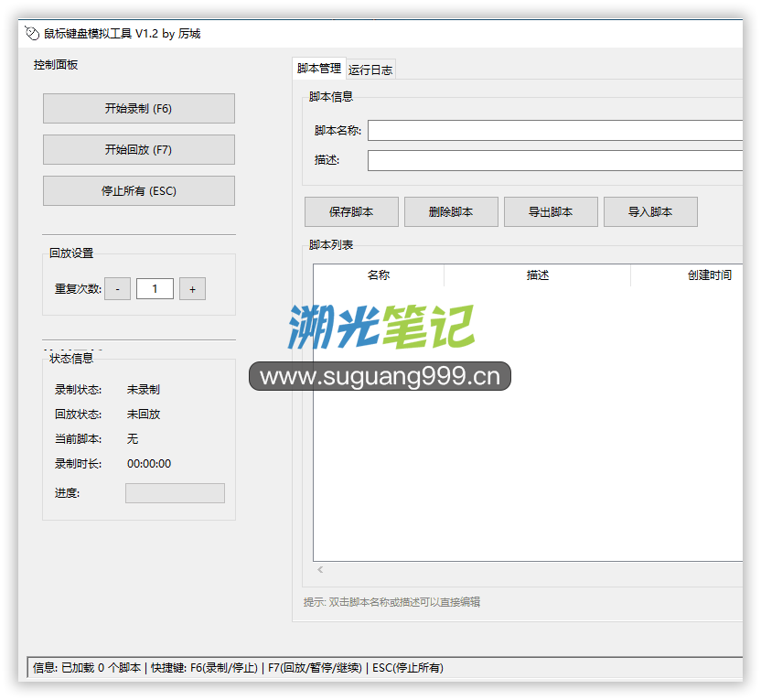Start recording with 开始录制 (F6) button
This screenshot has height=700, width=761.
[138, 108]
